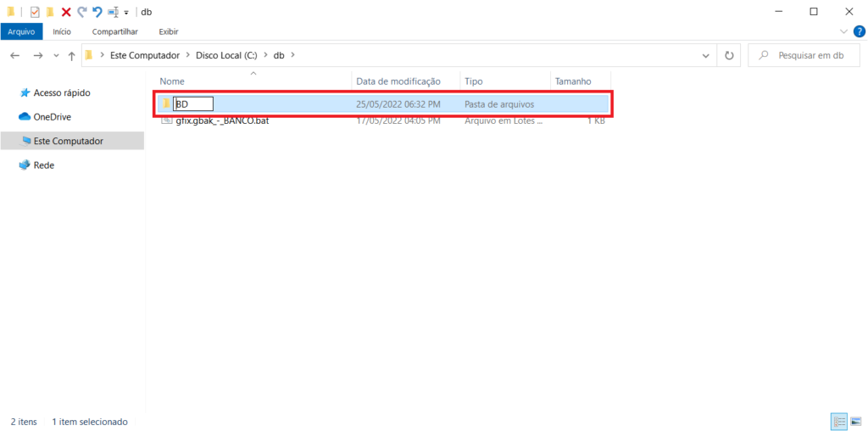
Task: Sort by the Data de modificação column
Action: [398, 81]
